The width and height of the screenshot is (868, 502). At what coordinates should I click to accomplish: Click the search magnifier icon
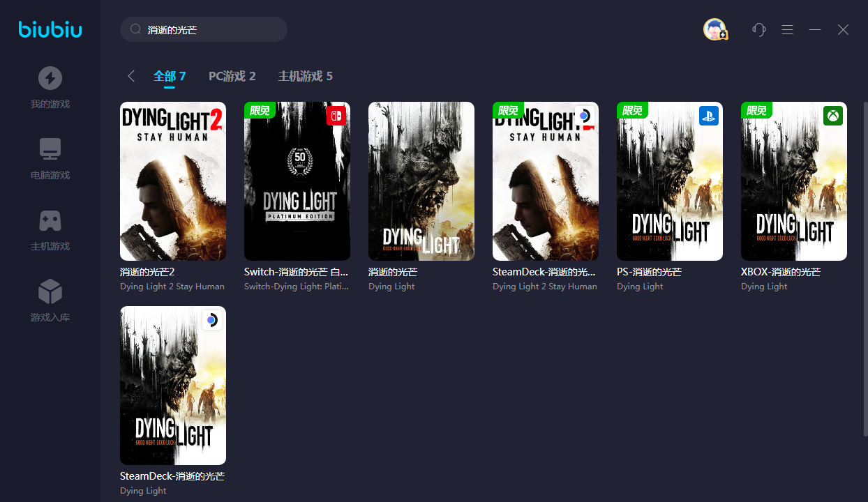(x=135, y=29)
